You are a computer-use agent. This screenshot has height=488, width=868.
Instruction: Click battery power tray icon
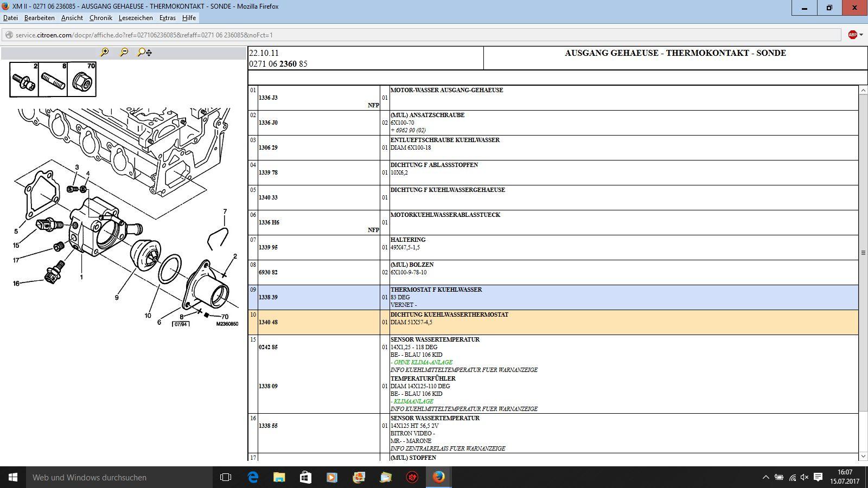pos(778,478)
